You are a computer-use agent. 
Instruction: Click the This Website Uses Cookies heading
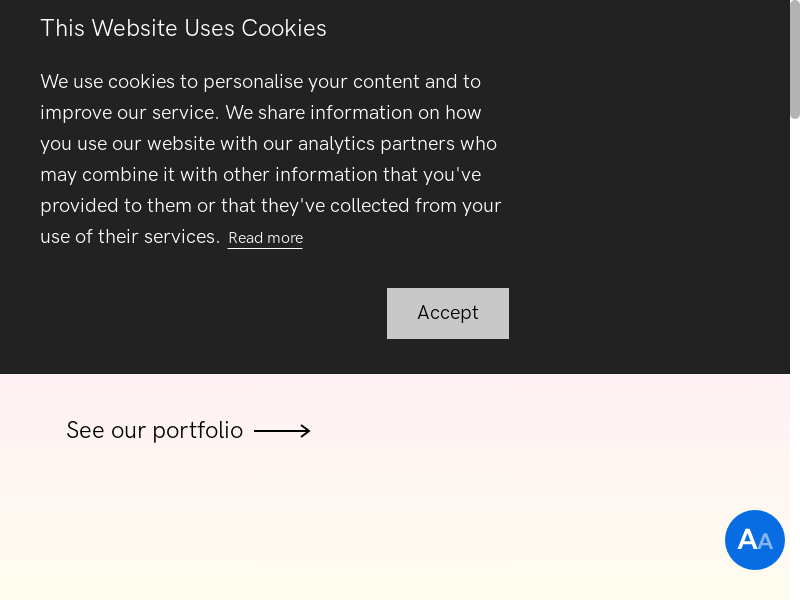coord(183,28)
